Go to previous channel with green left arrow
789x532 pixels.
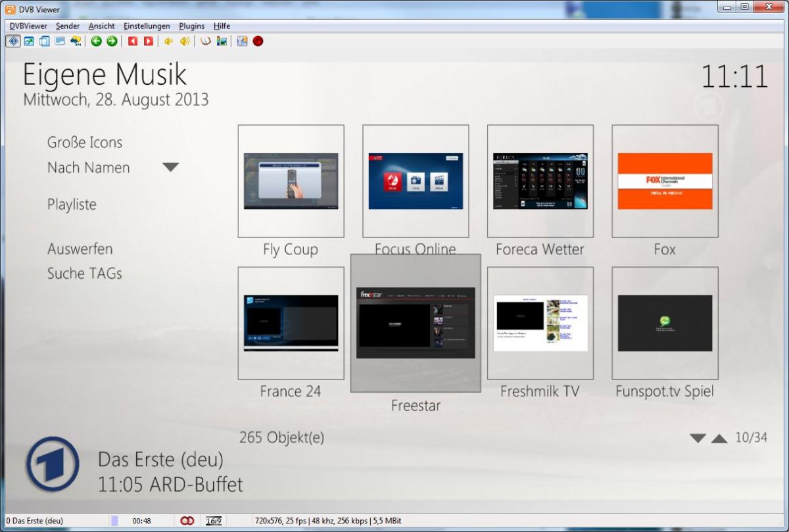click(97, 41)
